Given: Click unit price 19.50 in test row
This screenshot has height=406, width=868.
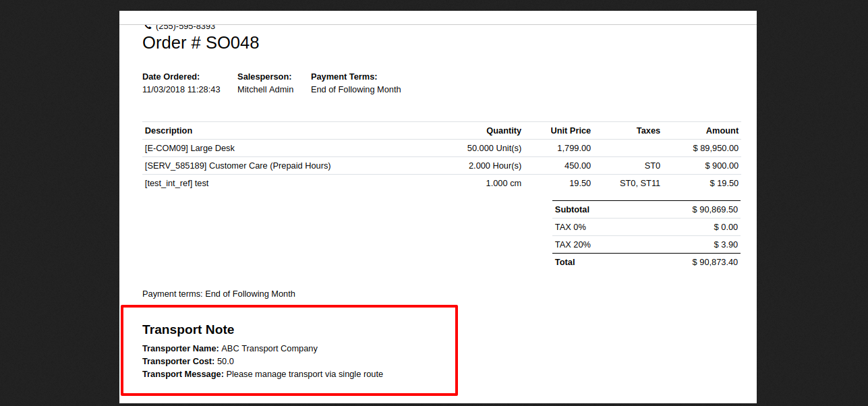Looking at the screenshot, I should 580,183.
